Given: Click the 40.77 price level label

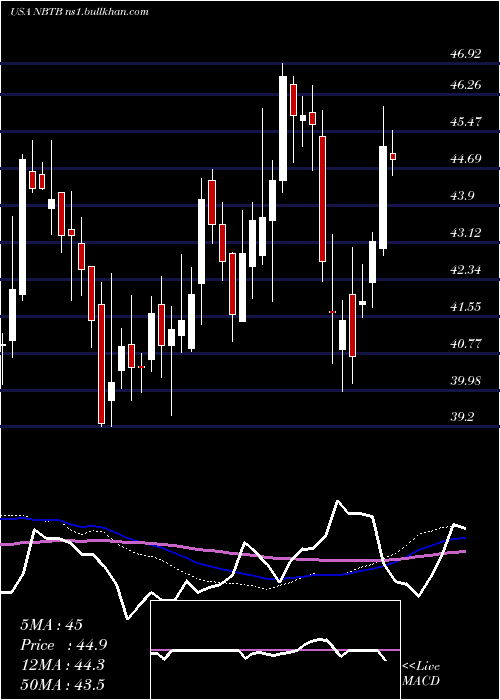Looking at the screenshot, I should click(467, 344).
